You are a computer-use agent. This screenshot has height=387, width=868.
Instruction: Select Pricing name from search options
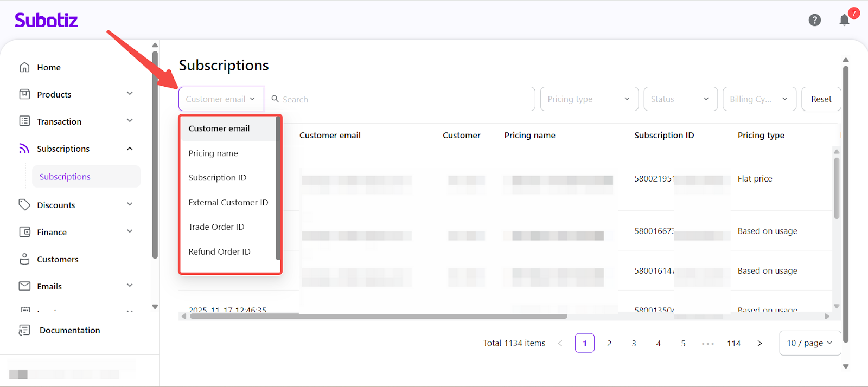(213, 153)
